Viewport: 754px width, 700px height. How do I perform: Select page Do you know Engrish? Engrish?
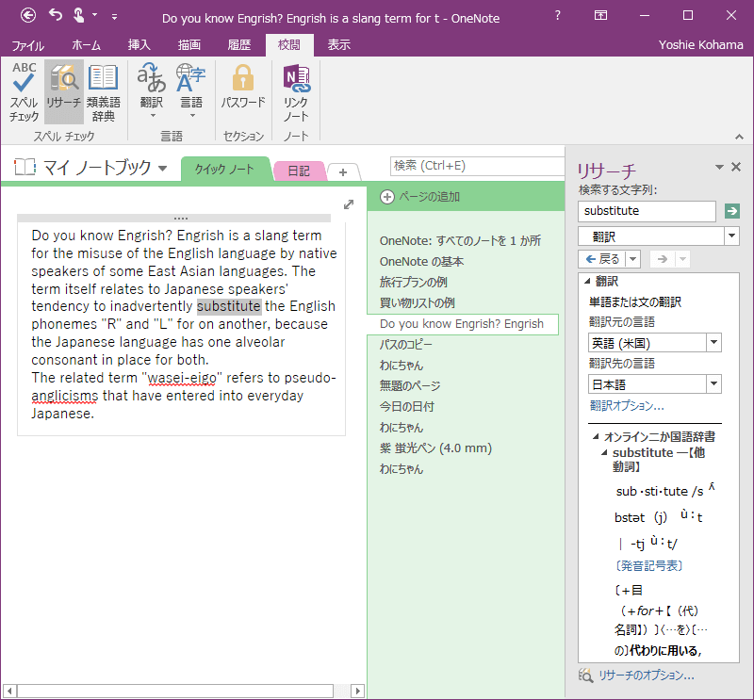tap(462, 324)
